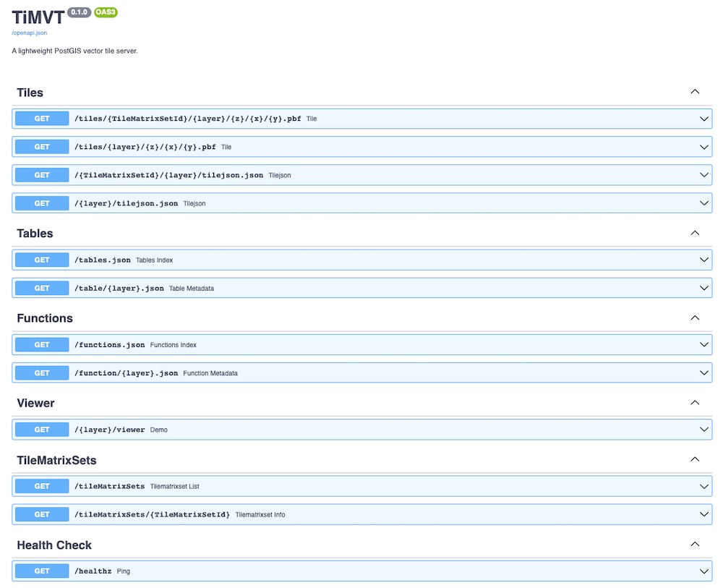This screenshot has width=723, height=588.
Task: Click GET badge of /healthz
Action: tap(42, 571)
